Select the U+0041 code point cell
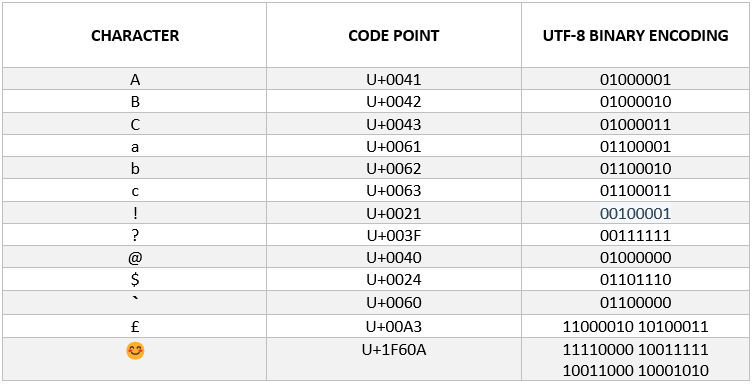The image size is (753, 384). coord(394,79)
